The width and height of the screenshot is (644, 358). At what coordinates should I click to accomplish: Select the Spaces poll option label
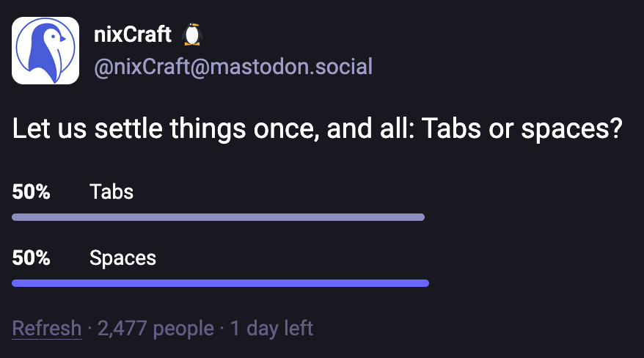coord(122,258)
